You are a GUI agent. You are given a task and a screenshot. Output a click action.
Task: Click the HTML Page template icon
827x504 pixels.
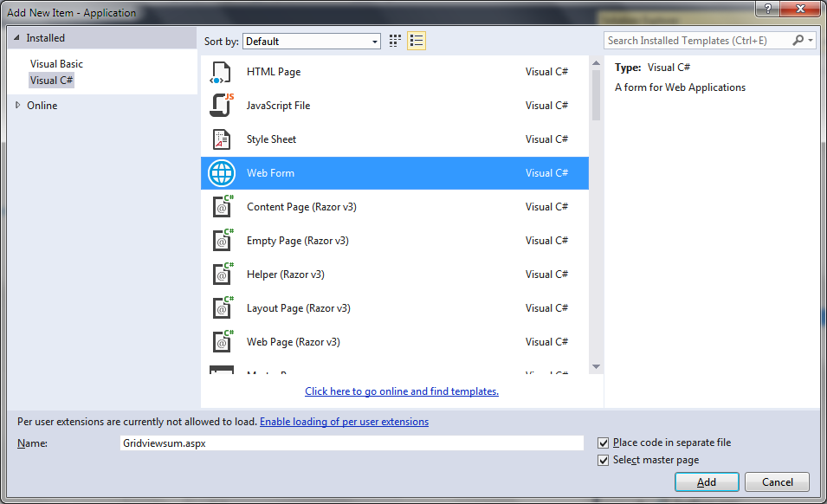coord(221,72)
